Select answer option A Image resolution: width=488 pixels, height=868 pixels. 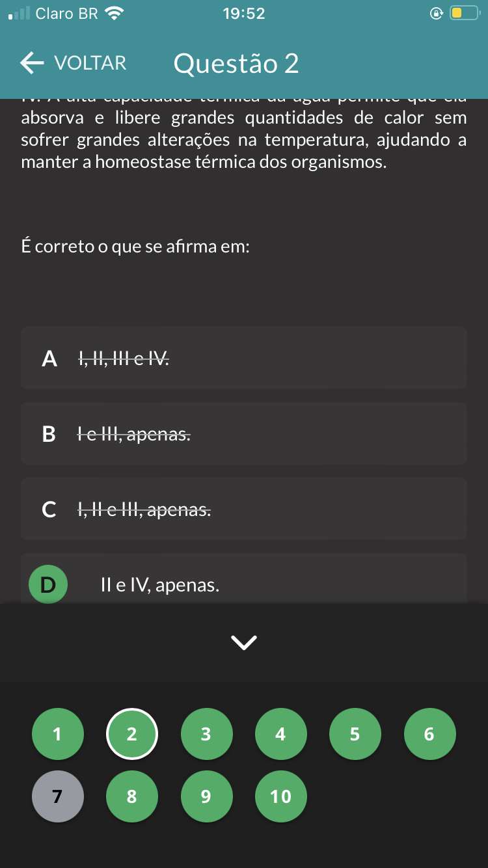[244, 358]
